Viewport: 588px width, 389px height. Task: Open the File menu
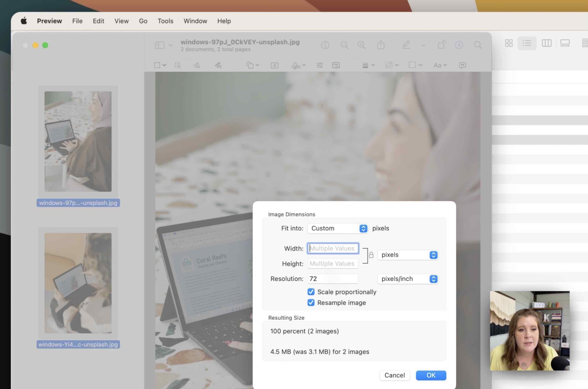point(77,21)
